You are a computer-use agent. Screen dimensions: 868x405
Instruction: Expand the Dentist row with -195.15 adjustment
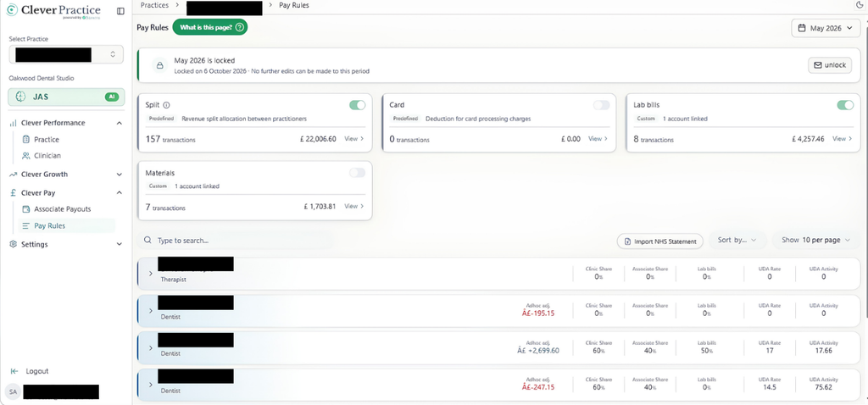(151, 310)
